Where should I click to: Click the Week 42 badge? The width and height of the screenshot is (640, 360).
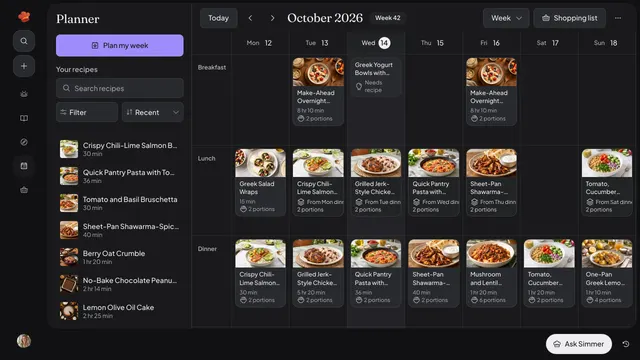point(388,18)
